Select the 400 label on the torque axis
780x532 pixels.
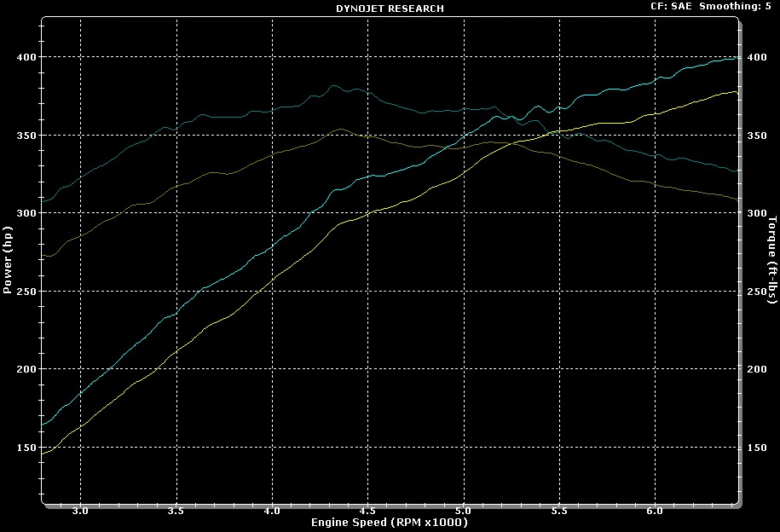tap(756, 57)
